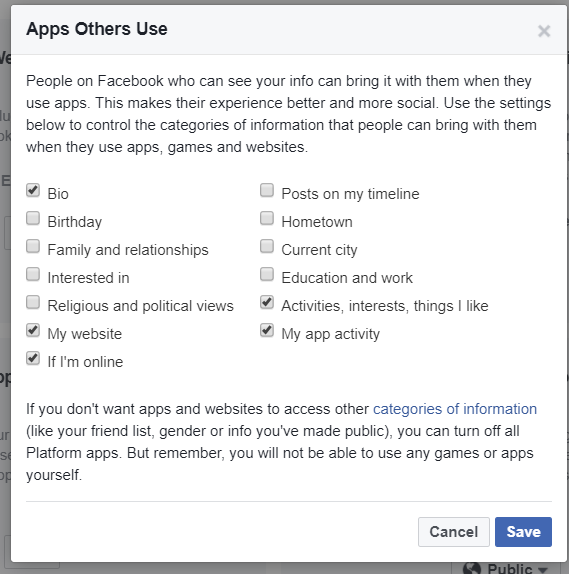Tick the Interested in checkbox
Image resolution: width=569 pixels, height=574 pixels.
[x=33, y=274]
